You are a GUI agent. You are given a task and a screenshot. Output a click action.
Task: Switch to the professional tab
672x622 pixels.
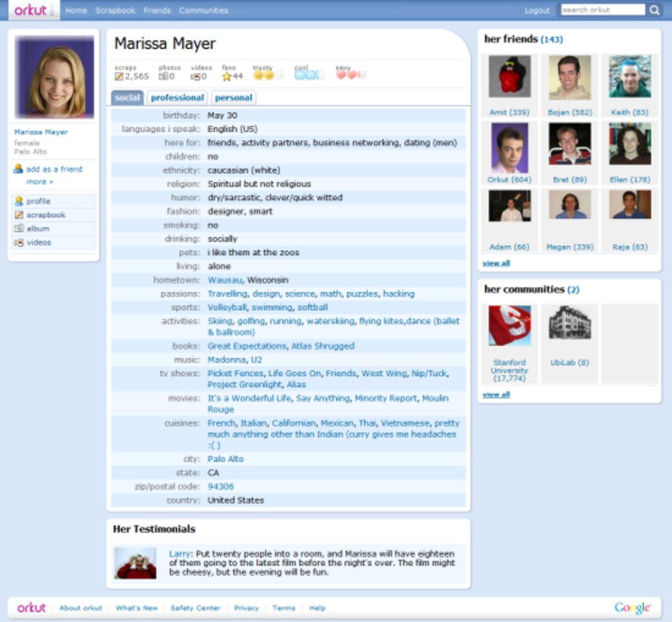coord(177,97)
